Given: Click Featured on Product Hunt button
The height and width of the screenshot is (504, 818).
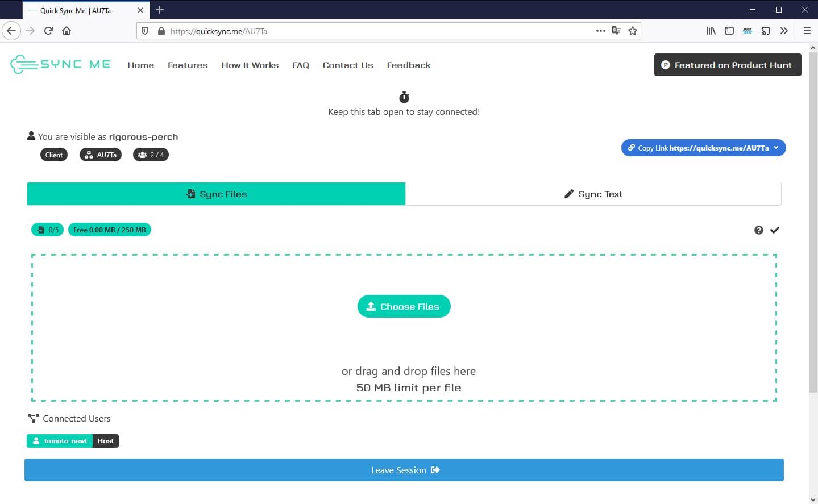Looking at the screenshot, I should pyautogui.click(x=728, y=65).
